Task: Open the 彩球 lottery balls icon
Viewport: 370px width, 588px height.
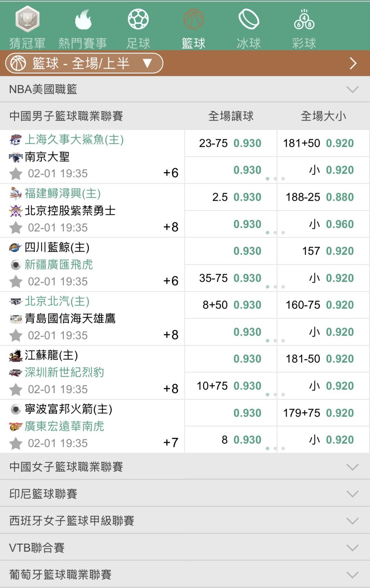Action: pyautogui.click(x=304, y=19)
